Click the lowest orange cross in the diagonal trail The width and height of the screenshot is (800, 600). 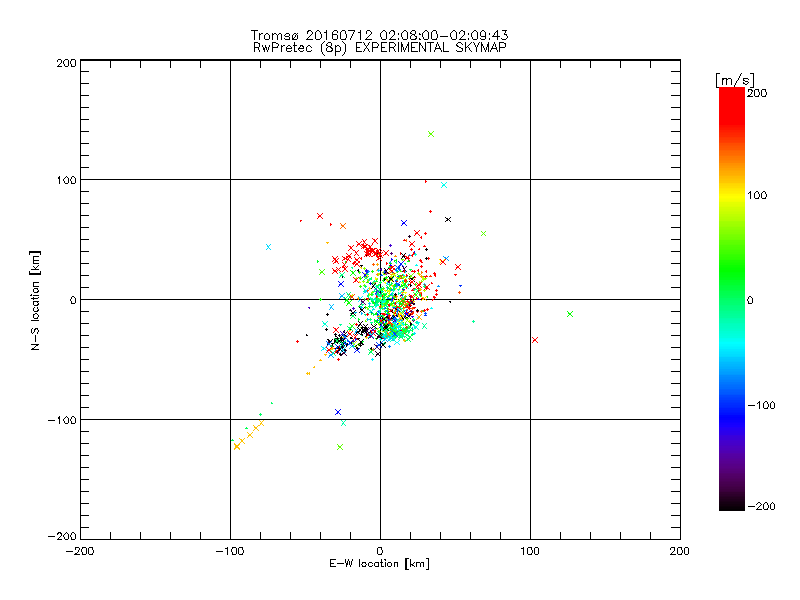point(237,446)
